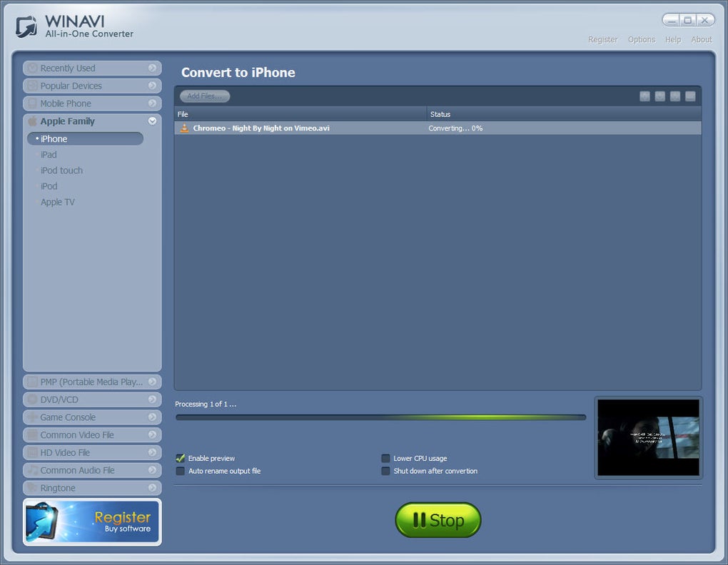Stop the conversion with Stop button
The width and height of the screenshot is (728, 565).
[x=438, y=520]
